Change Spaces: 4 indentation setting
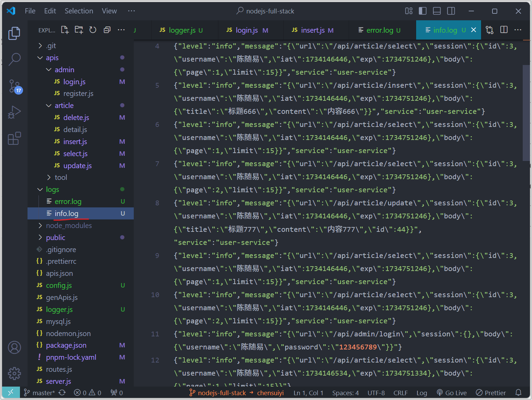This screenshot has width=532, height=400. point(345,392)
